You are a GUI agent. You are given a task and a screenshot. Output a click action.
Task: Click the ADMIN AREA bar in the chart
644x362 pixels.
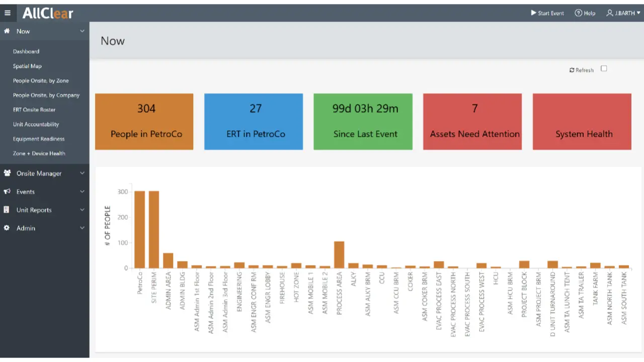(x=168, y=261)
